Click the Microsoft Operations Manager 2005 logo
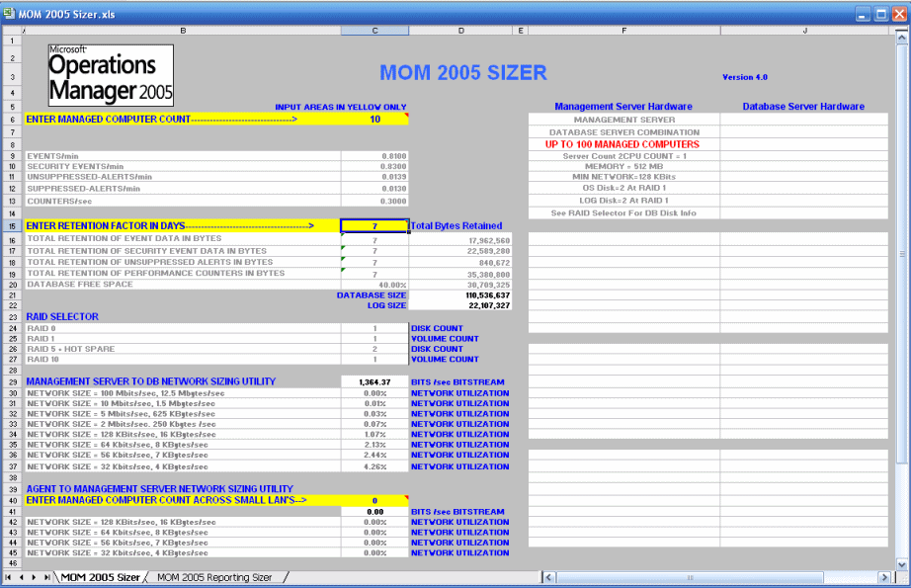This screenshot has width=911, height=588. tap(111, 75)
